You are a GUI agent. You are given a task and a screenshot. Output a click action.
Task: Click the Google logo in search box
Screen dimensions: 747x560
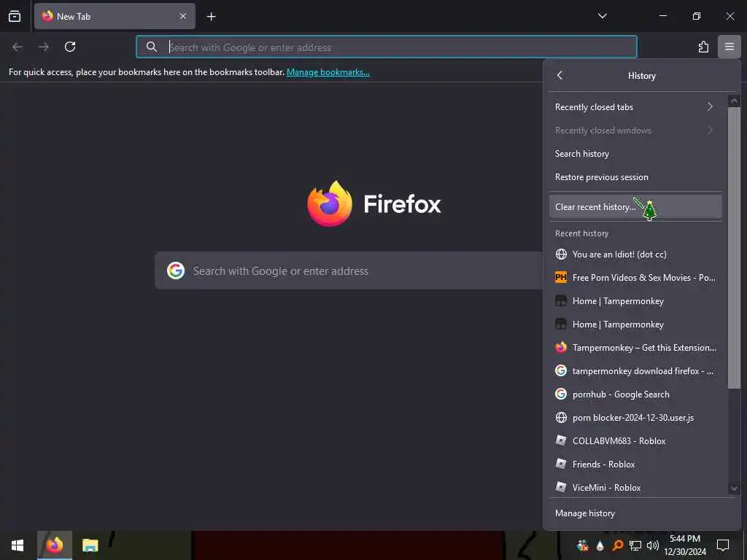coord(176,271)
